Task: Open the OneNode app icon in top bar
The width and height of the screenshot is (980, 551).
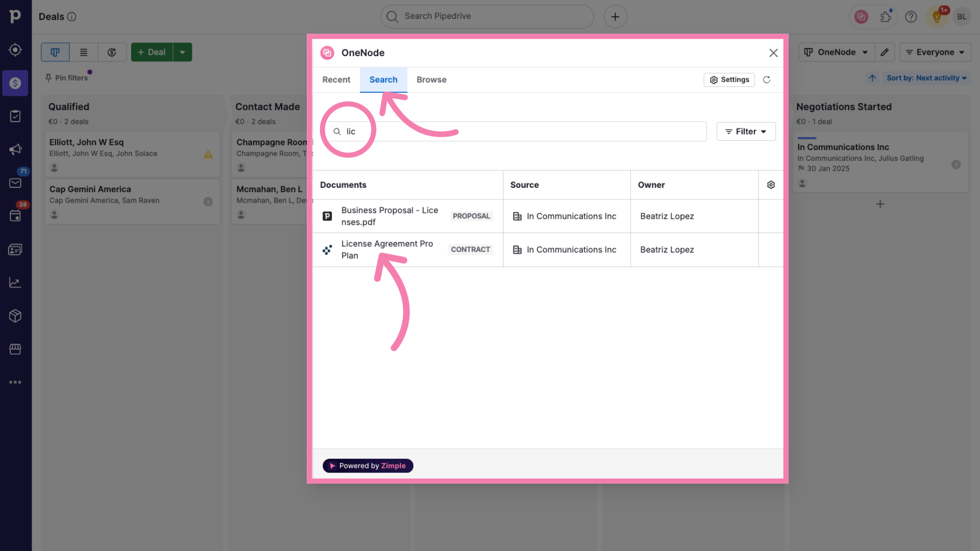Action: 861,17
